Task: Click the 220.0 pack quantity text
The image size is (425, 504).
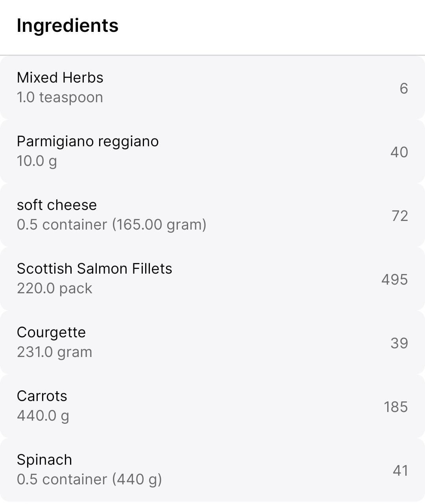Action: point(54,289)
